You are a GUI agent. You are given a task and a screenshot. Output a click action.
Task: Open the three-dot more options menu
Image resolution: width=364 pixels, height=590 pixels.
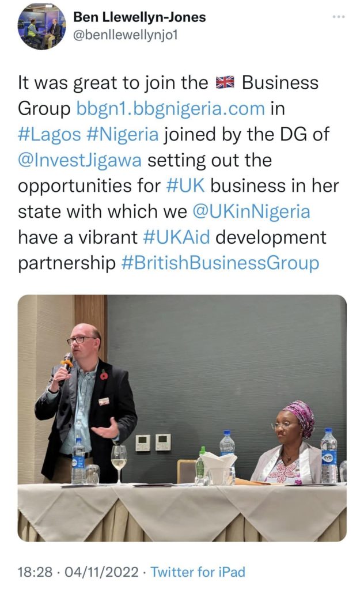339,17
